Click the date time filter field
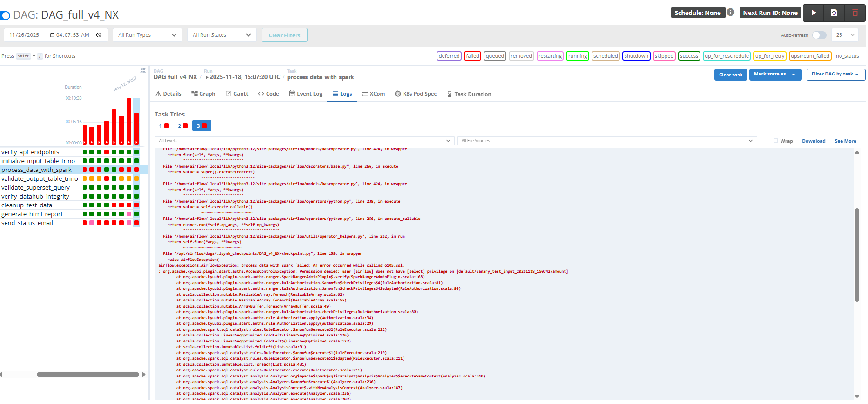The width and height of the screenshot is (868, 404). pos(55,35)
